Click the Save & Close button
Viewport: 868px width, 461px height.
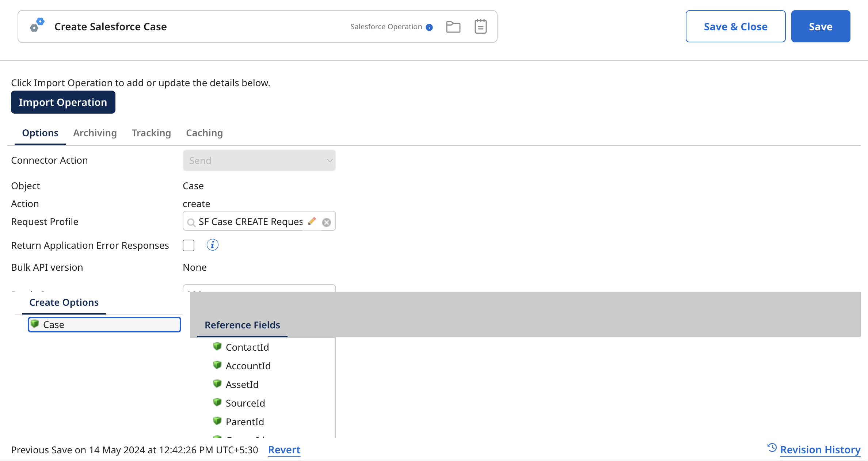click(735, 27)
